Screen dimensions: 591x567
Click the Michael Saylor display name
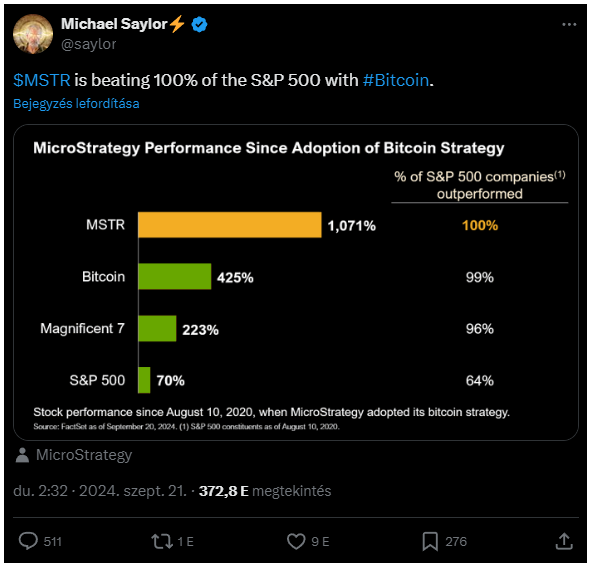114,24
